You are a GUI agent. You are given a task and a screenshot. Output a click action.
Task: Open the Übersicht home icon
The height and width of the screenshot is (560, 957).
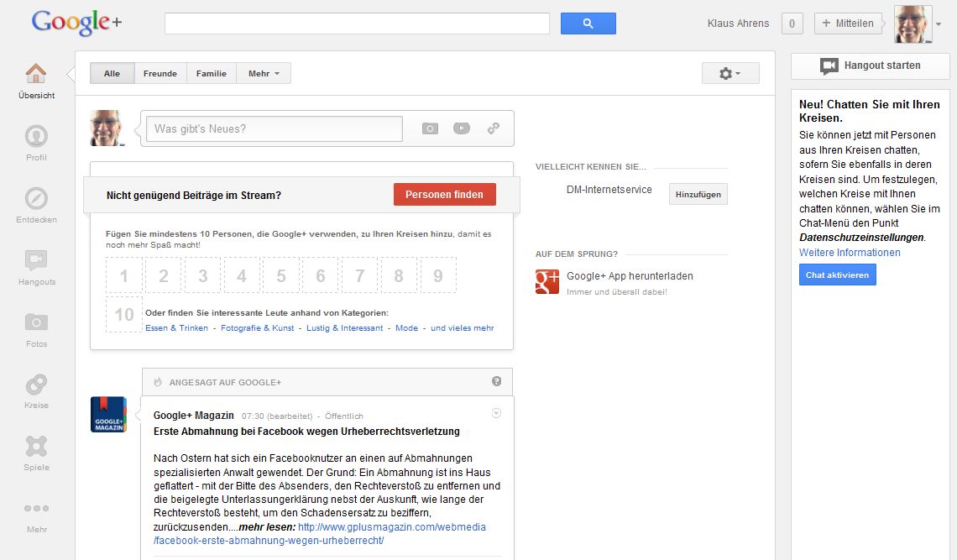point(36,74)
